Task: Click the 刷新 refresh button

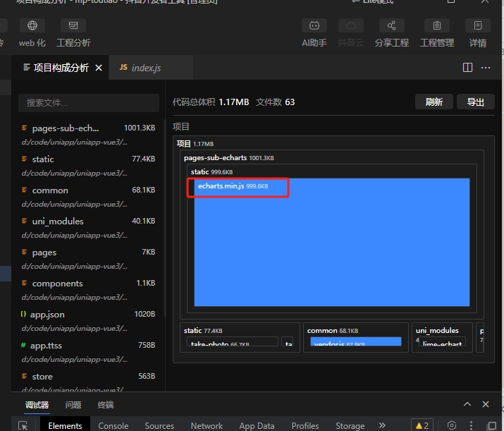Action: coord(434,102)
